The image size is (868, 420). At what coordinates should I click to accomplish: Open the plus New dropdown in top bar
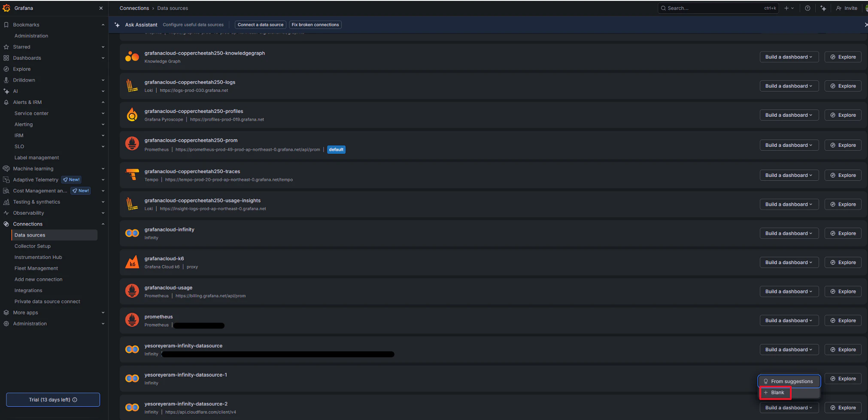(789, 8)
